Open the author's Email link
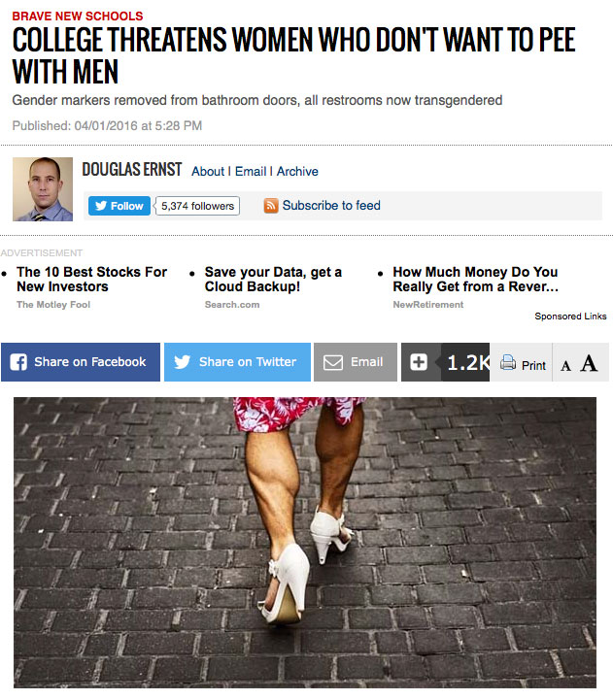 251,172
